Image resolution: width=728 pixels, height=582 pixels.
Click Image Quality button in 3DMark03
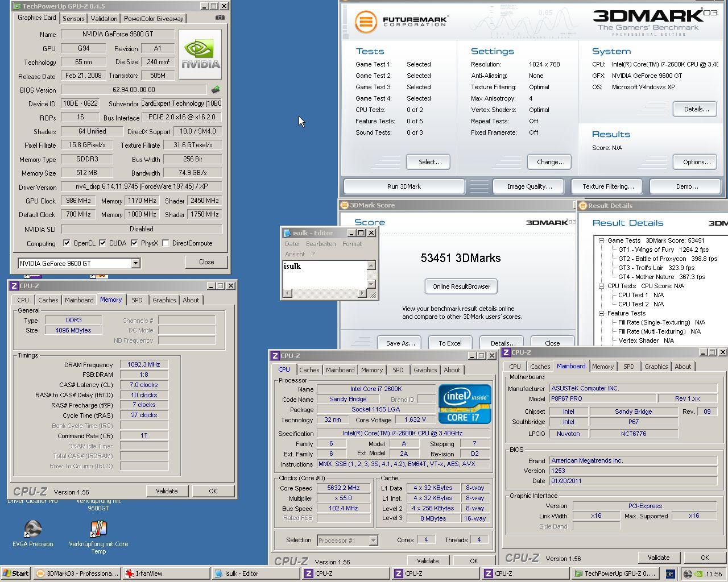530,186
